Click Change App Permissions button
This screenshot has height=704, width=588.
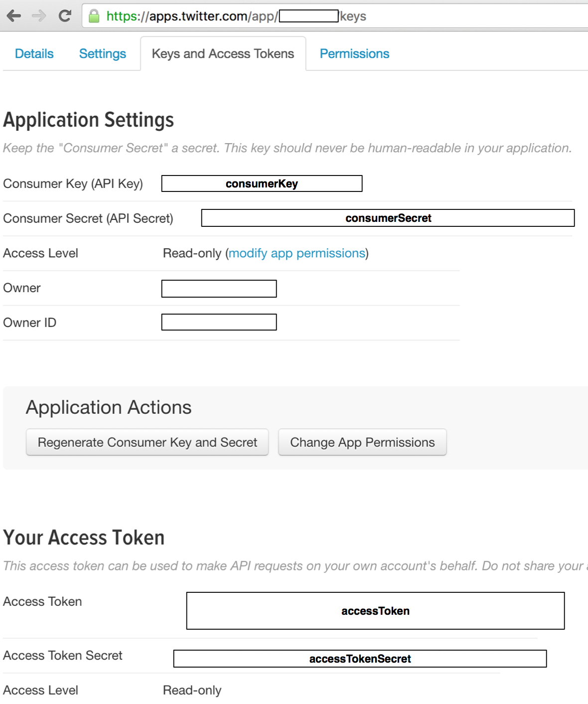362,442
